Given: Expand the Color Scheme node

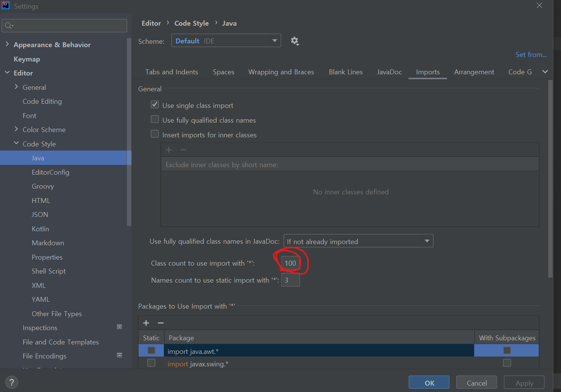Looking at the screenshot, I should [x=16, y=129].
